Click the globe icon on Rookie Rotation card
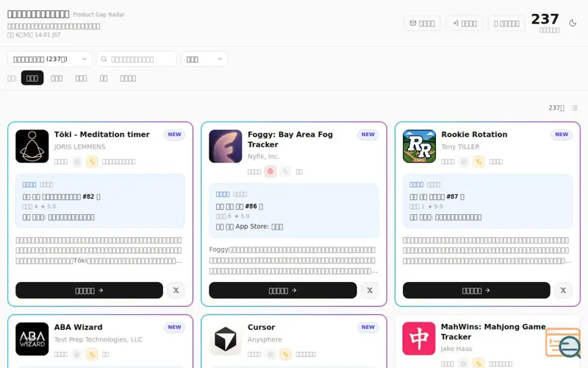Viewport: 588px width, 368px height. [x=464, y=162]
